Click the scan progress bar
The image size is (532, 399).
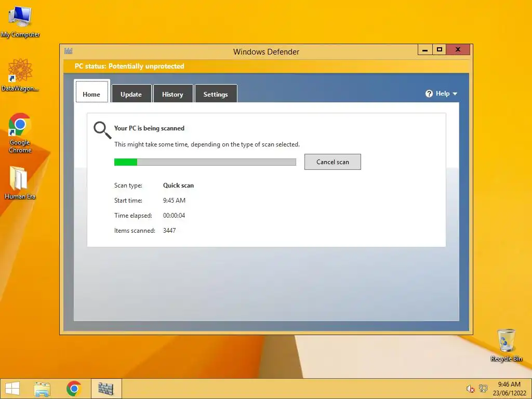205,162
